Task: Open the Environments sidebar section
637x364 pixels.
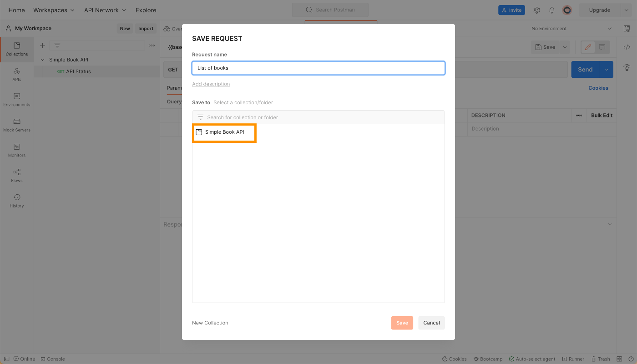Action: click(17, 100)
